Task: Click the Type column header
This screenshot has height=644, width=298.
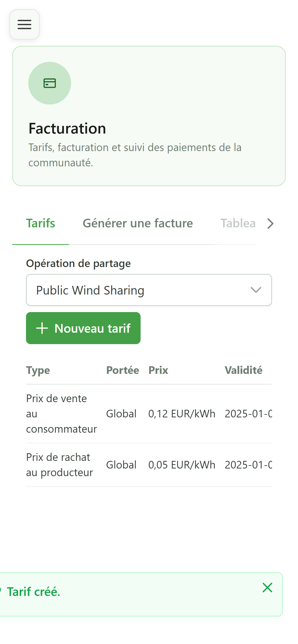Action: pos(38,370)
